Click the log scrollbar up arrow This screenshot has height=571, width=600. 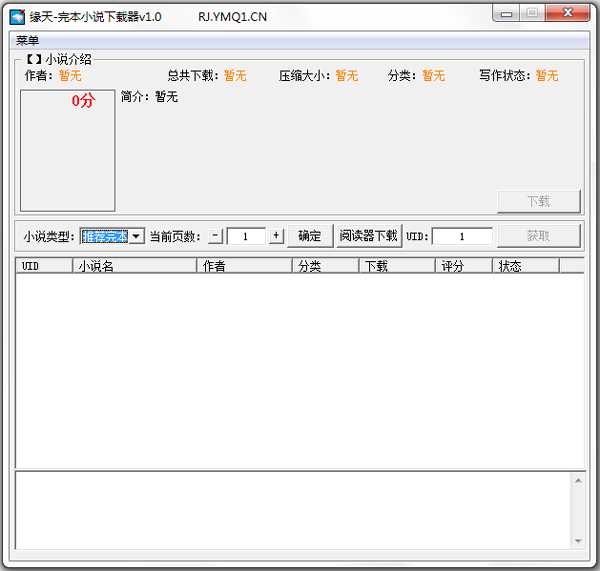click(578, 480)
